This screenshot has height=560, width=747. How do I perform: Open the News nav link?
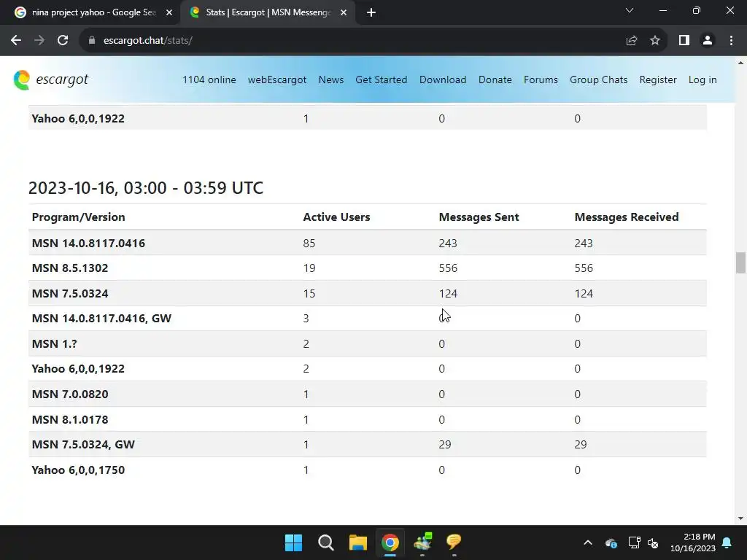(x=331, y=80)
